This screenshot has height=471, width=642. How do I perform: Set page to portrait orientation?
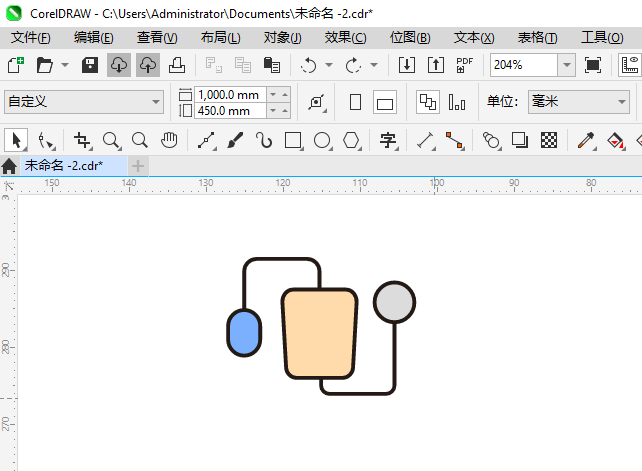coord(355,102)
